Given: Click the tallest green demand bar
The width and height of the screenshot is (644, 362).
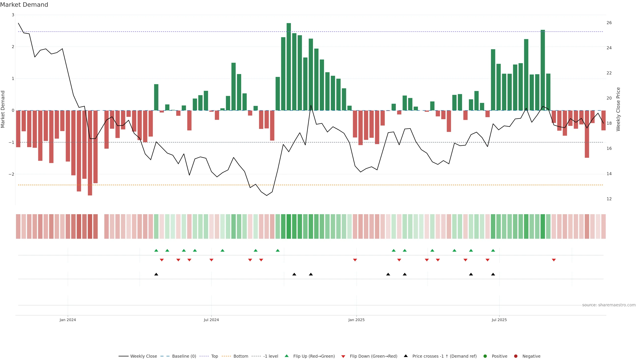Looking at the screenshot, I should click(x=289, y=67).
